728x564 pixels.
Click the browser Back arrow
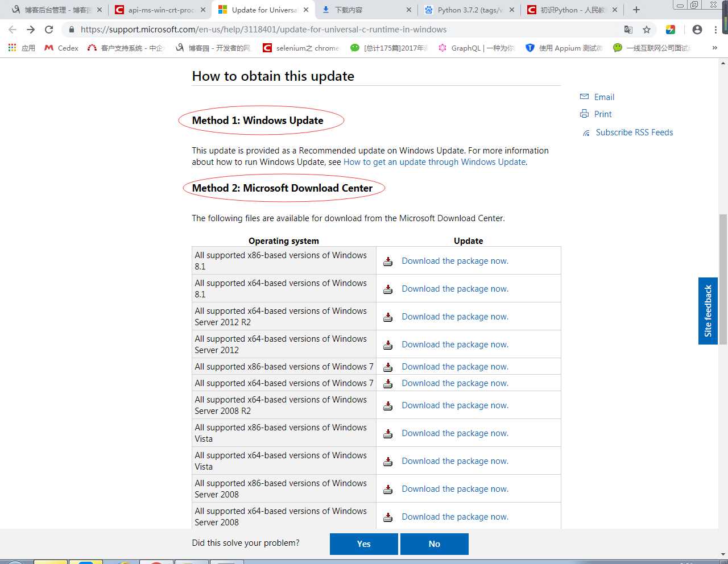coord(13,30)
